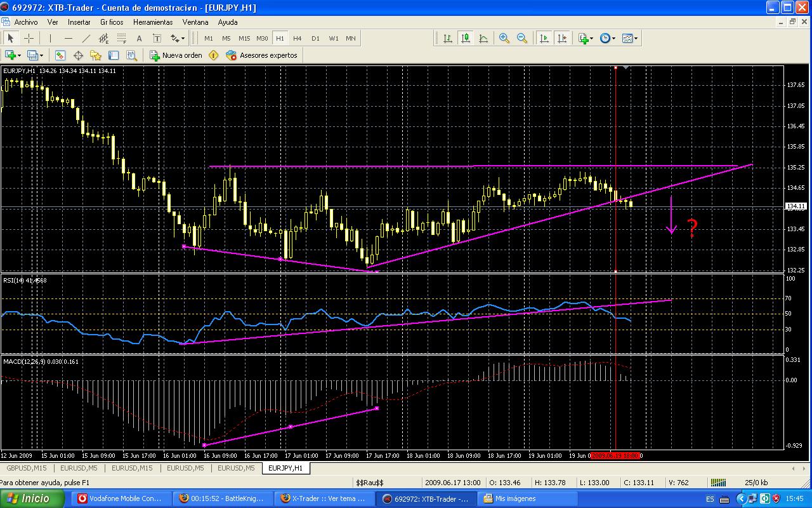The image size is (812, 508).
Task: Open the Market Watch window icon
Action: (x=60, y=55)
